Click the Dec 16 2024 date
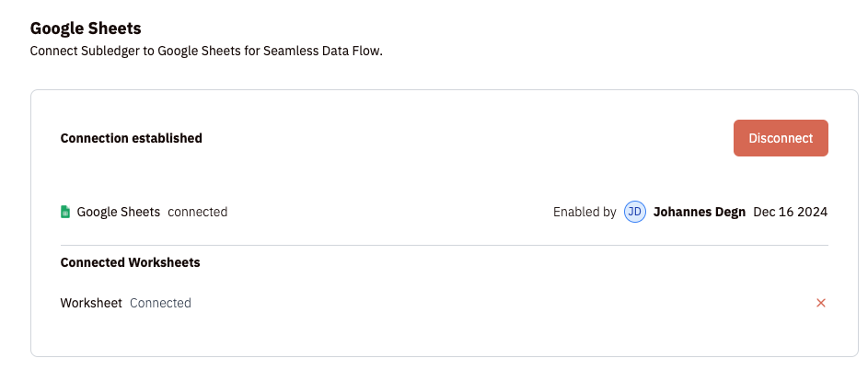868x370 pixels. pyautogui.click(x=790, y=212)
